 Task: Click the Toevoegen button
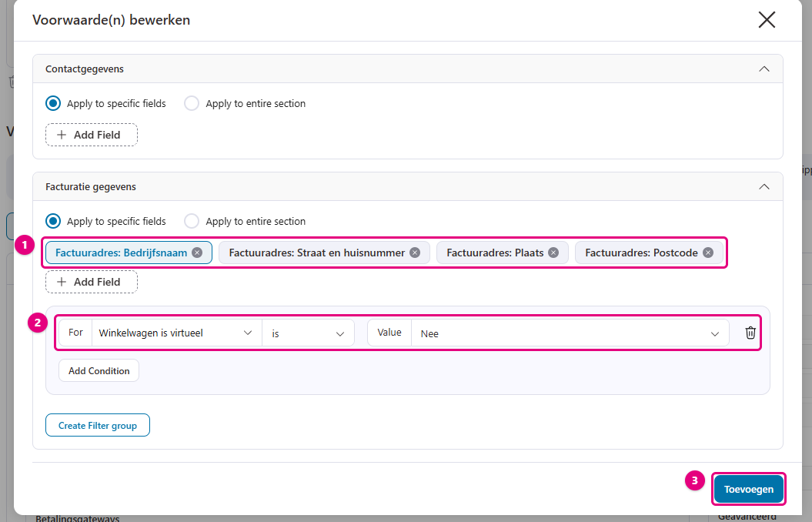749,490
